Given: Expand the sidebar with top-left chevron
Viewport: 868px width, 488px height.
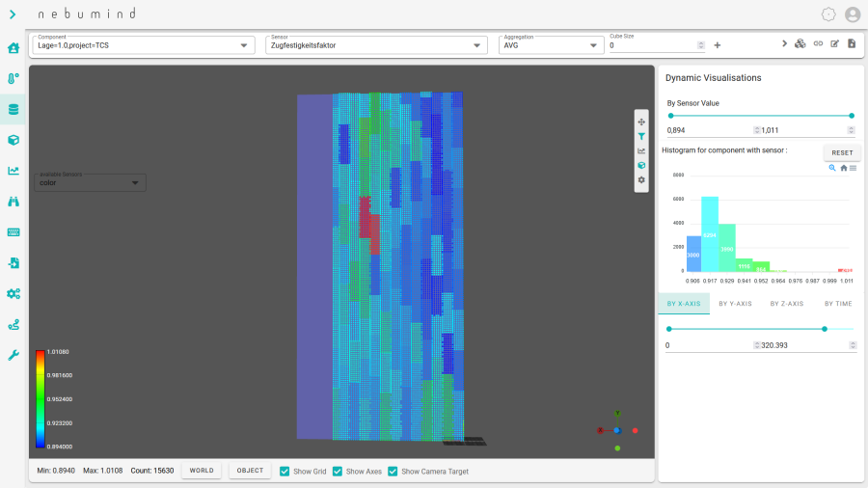Looking at the screenshot, I should (x=13, y=14).
